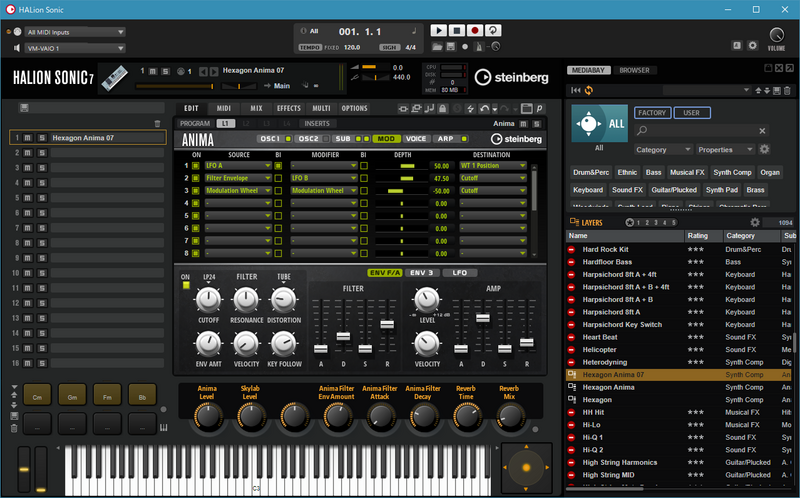This screenshot has width=800, height=498.
Task: Switch to the MIDI tab
Action: 223,108
